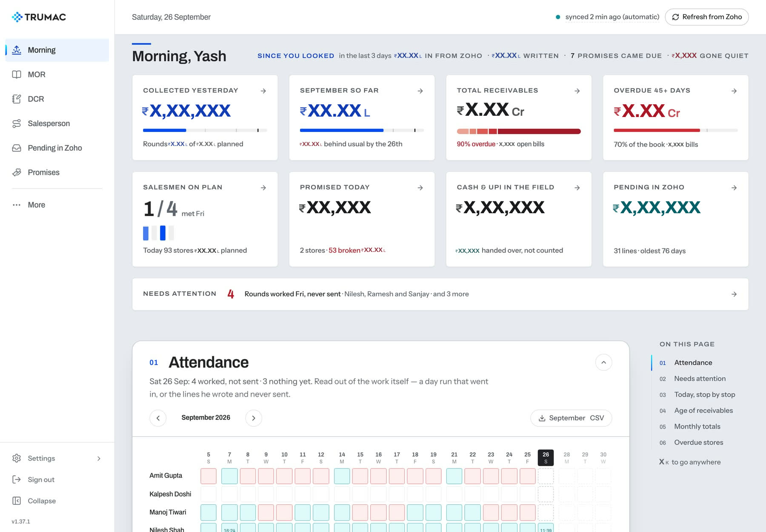This screenshot has width=766, height=532.
Task: Click the Sign out door icon
Action: [17, 480]
